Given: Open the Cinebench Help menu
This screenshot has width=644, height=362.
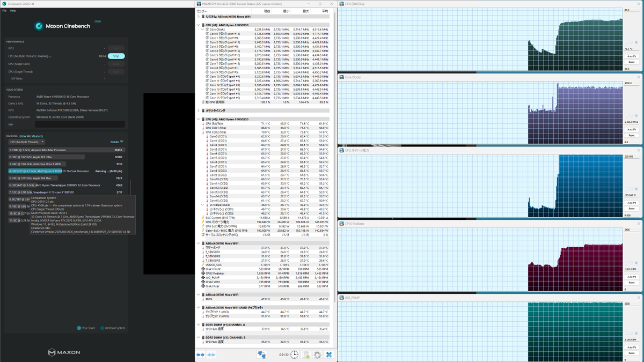Looking at the screenshot, I should coord(13,11).
